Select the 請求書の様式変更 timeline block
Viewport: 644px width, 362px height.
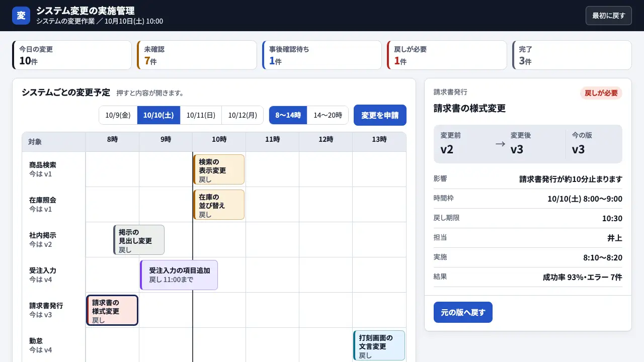(112, 310)
